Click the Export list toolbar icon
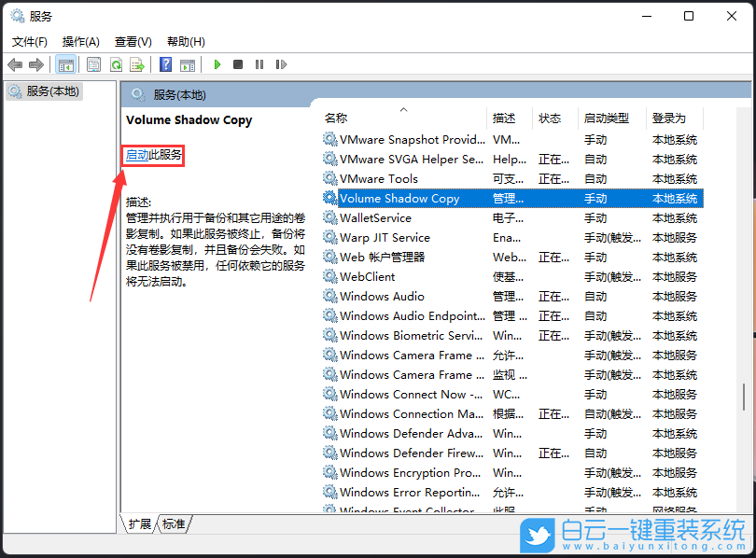The height and width of the screenshot is (558, 756). 136,64
